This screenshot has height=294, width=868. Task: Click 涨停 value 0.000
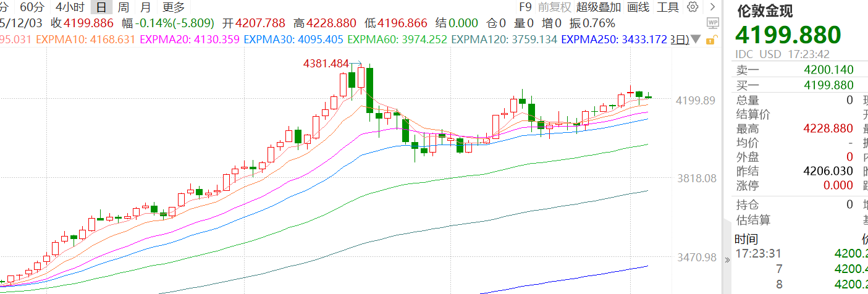838,185
